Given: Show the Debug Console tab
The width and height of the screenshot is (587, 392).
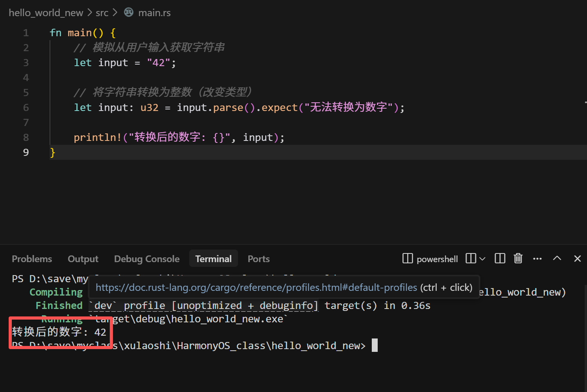Looking at the screenshot, I should coord(147,259).
